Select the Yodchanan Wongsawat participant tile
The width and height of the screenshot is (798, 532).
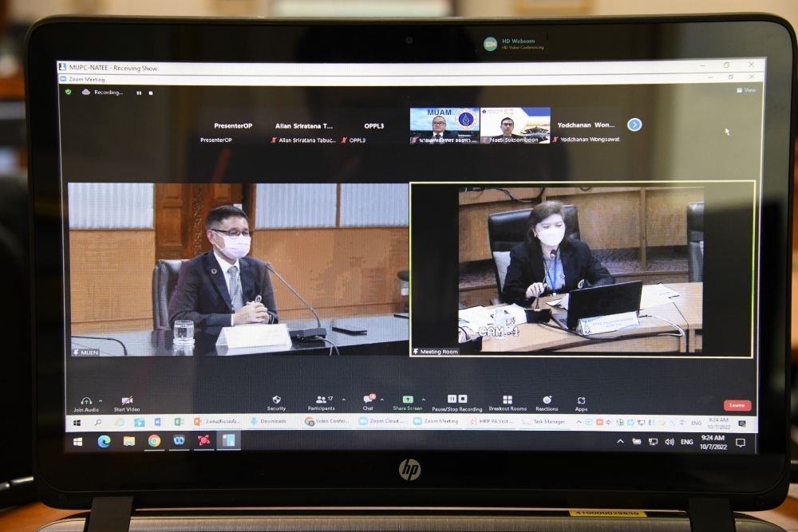[x=586, y=126]
